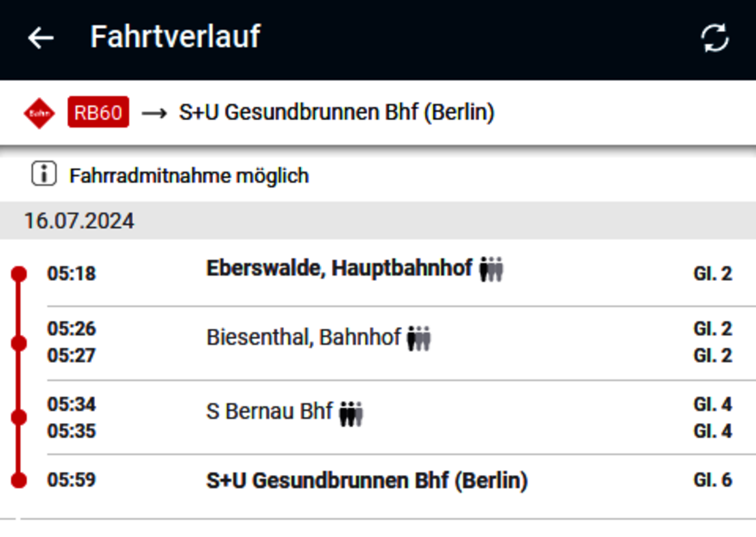The image size is (756, 537).
Task: Click the red marker for Bernau
Action: (19, 418)
